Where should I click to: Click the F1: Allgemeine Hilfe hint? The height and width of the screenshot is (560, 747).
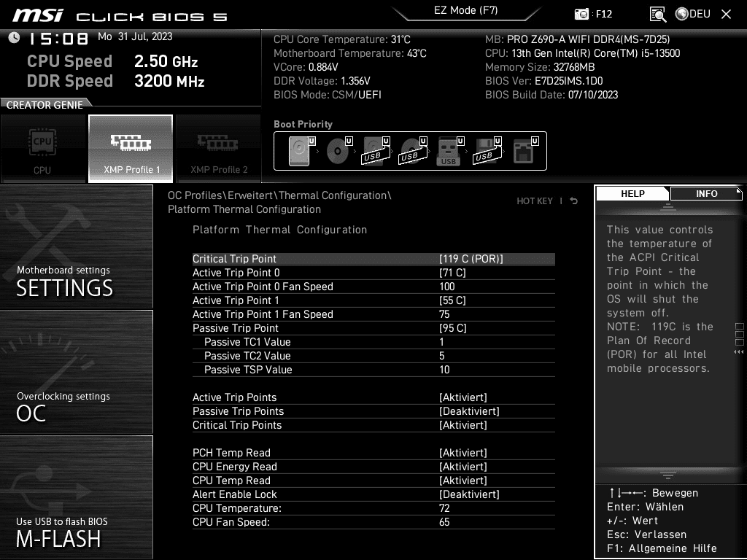[x=662, y=548]
